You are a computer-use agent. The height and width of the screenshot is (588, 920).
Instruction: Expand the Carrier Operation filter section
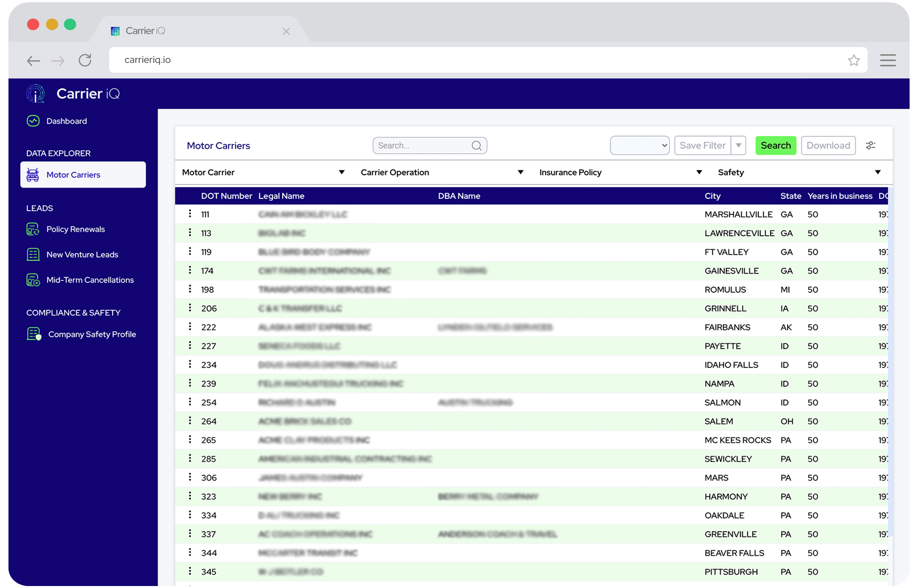[x=520, y=172]
